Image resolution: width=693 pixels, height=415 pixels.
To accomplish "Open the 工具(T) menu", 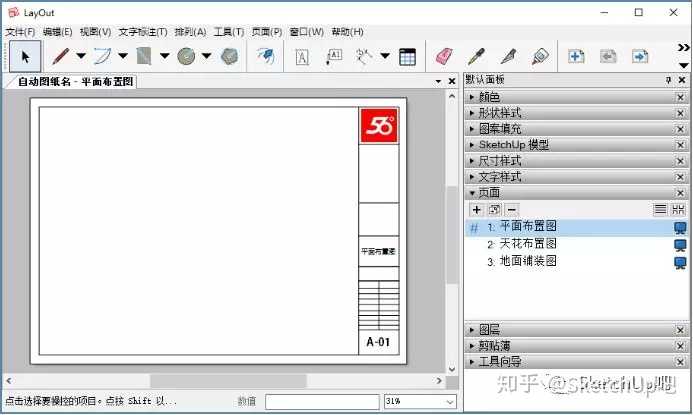I will point(228,32).
